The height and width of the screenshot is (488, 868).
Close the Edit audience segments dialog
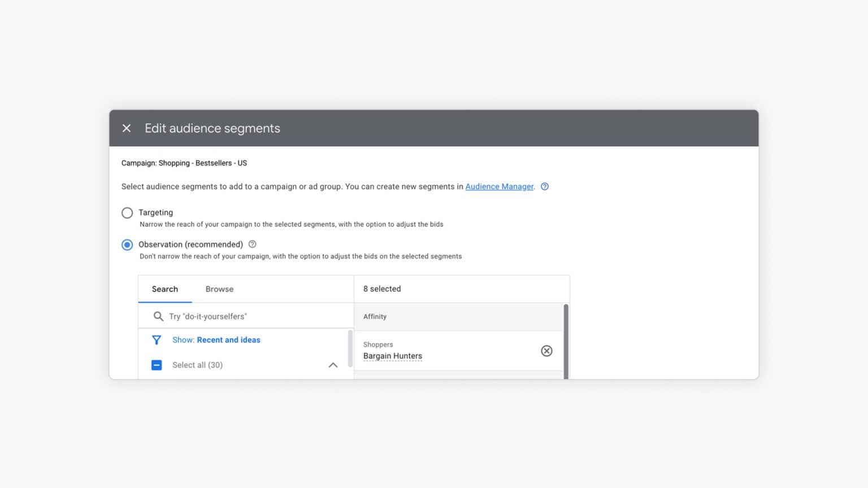(127, 128)
